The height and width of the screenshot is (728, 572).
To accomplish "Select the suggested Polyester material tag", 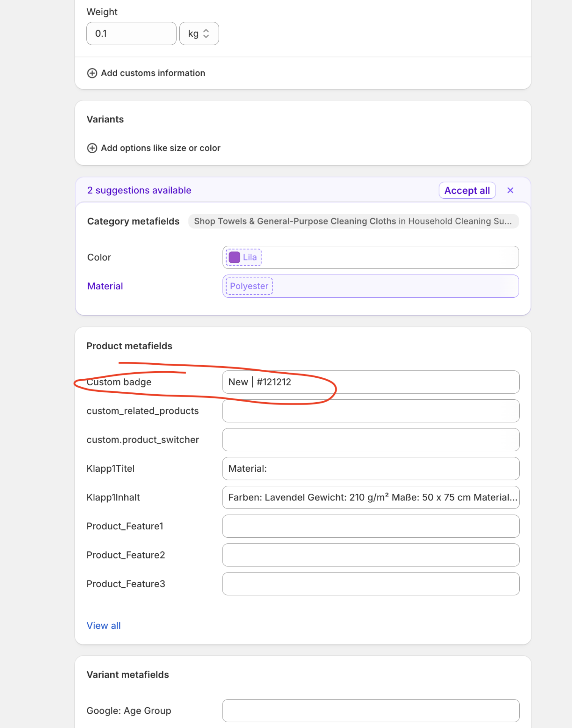I will tap(249, 286).
